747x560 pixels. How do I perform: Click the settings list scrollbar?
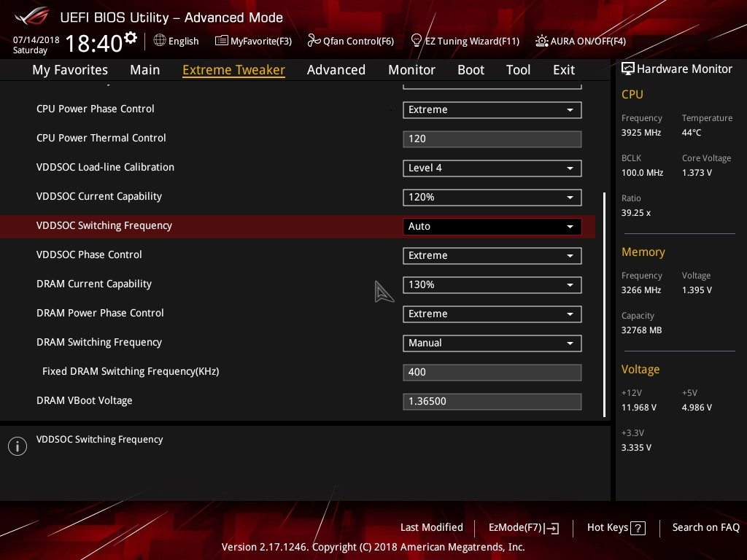pyautogui.click(x=605, y=305)
